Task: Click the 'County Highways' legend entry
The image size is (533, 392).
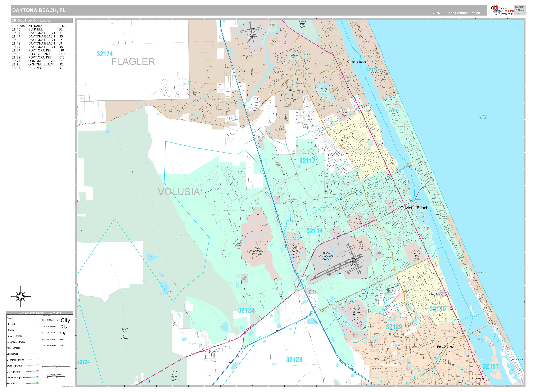Action: click(15, 360)
